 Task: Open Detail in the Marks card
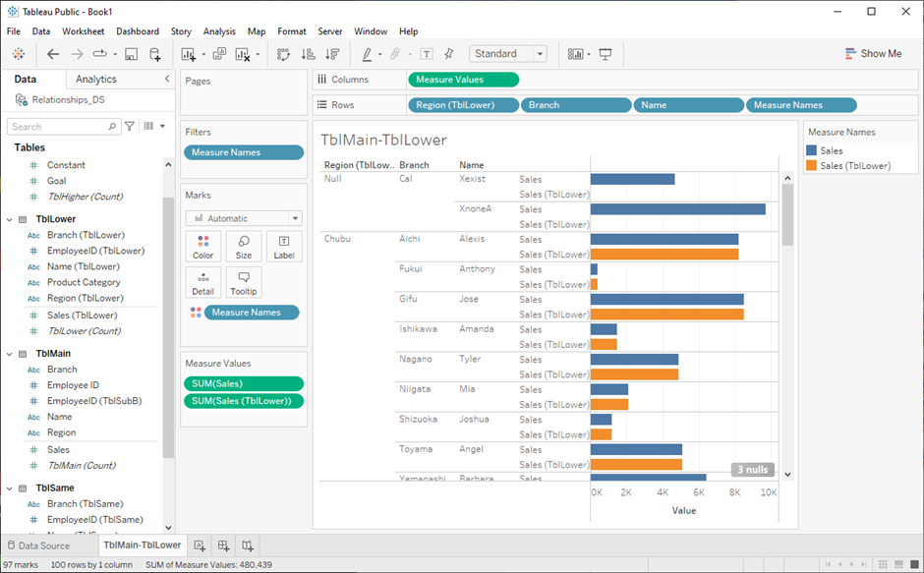pyautogui.click(x=203, y=283)
